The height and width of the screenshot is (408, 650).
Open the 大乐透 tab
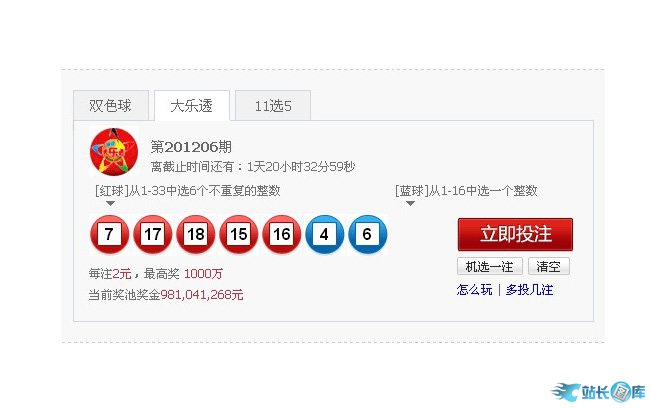click(x=192, y=105)
